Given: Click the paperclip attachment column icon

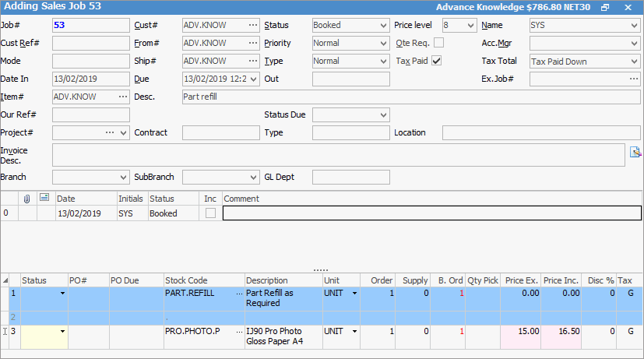Looking at the screenshot, I should coord(27,199).
